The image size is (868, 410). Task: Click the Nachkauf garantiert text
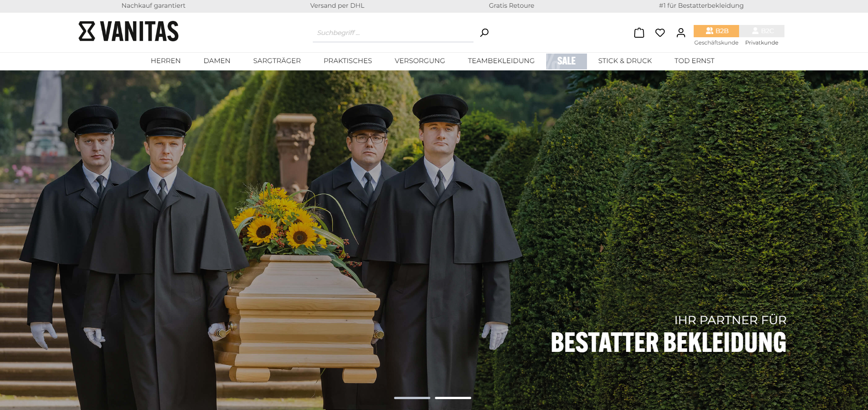click(x=153, y=5)
